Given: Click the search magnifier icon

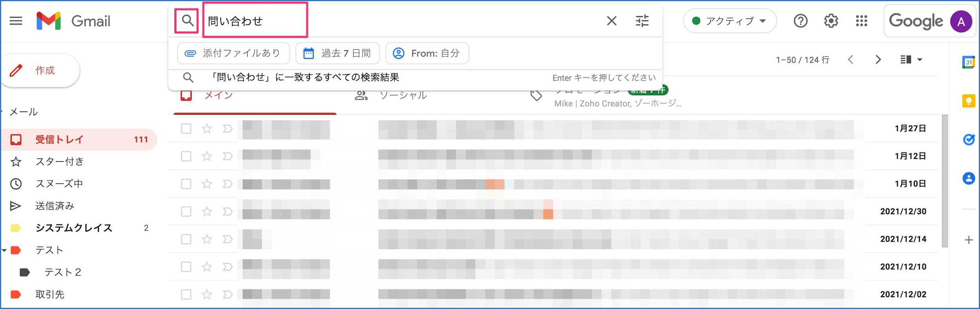Looking at the screenshot, I should pyautogui.click(x=187, y=20).
